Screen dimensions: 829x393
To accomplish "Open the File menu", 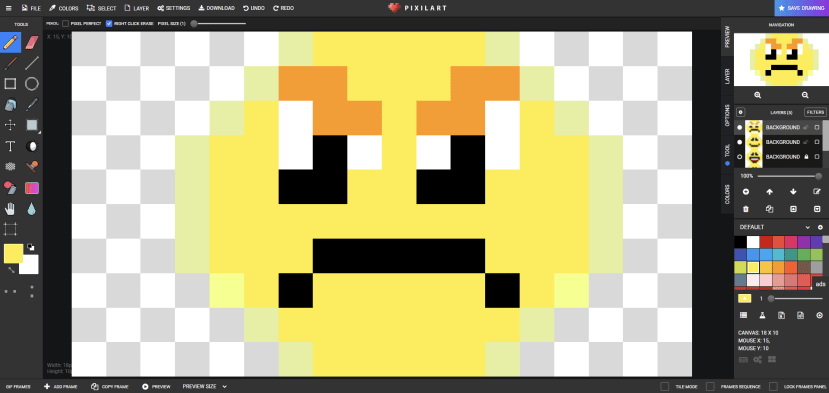I will click(31, 8).
